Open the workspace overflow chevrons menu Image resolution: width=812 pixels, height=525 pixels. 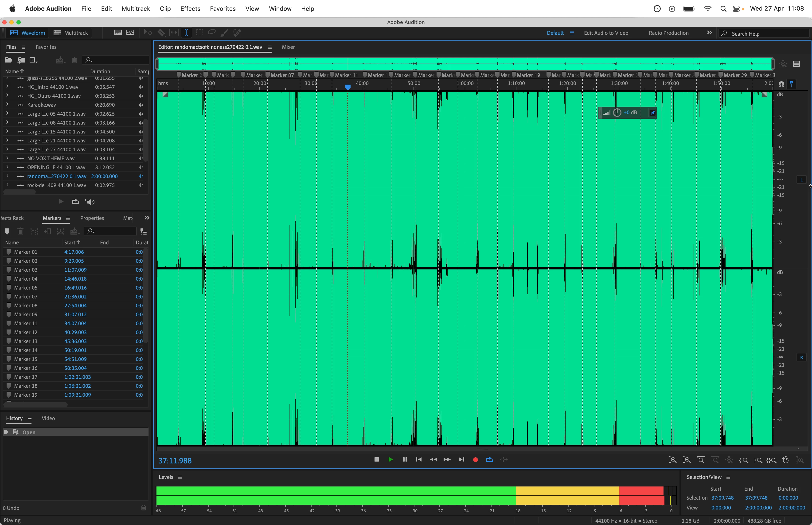[x=709, y=33]
